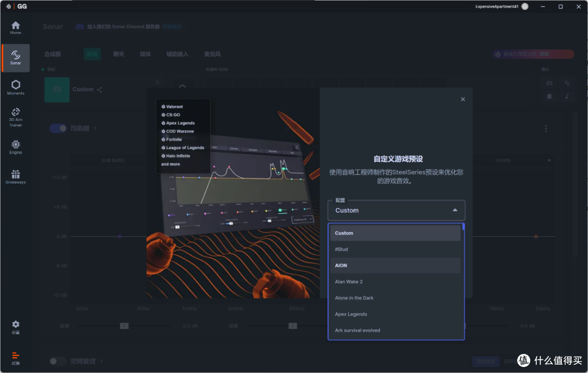The image size is (588, 373).
Task: Share the Custom preset
Action: pyautogui.click(x=100, y=90)
